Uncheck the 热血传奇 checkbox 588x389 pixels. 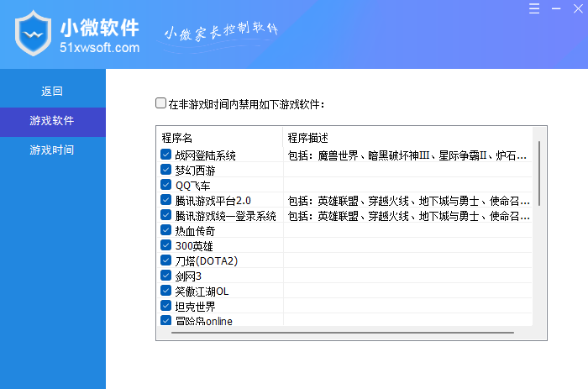[165, 230]
